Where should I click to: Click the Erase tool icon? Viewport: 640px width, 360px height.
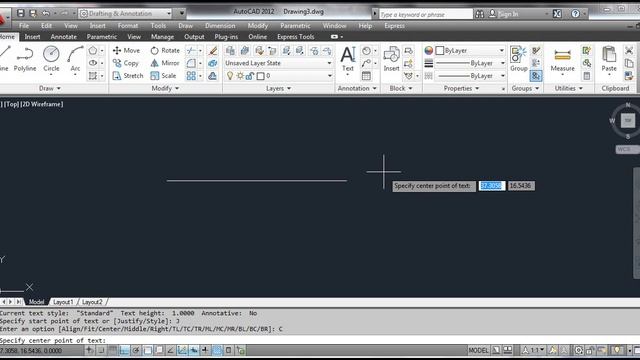coord(213,51)
